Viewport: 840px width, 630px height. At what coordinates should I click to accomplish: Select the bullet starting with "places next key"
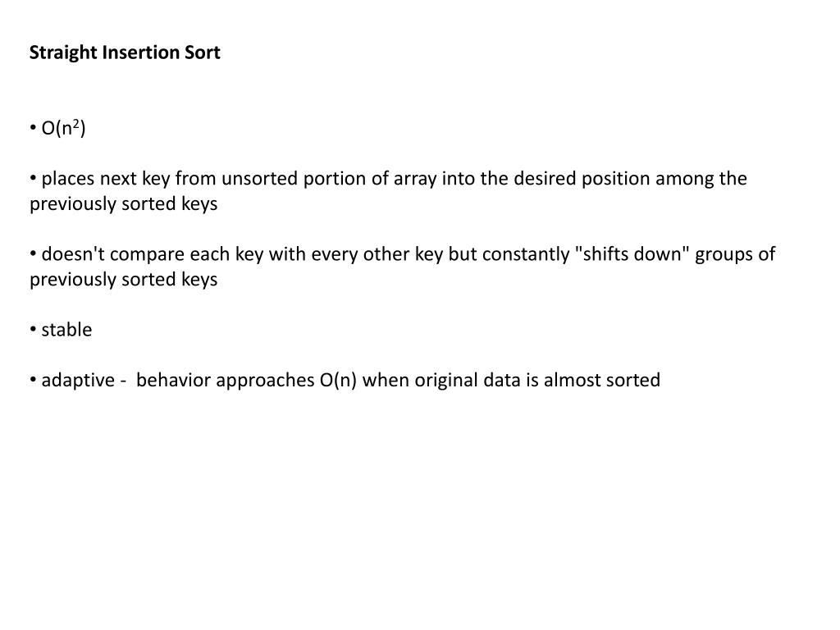click(x=388, y=191)
